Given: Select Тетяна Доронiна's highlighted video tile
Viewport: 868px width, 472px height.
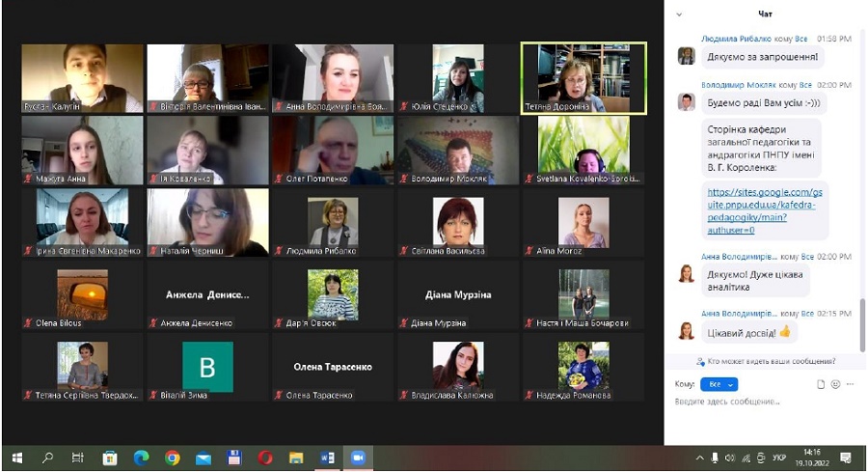Looking at the screenshot, I should 583,78.
